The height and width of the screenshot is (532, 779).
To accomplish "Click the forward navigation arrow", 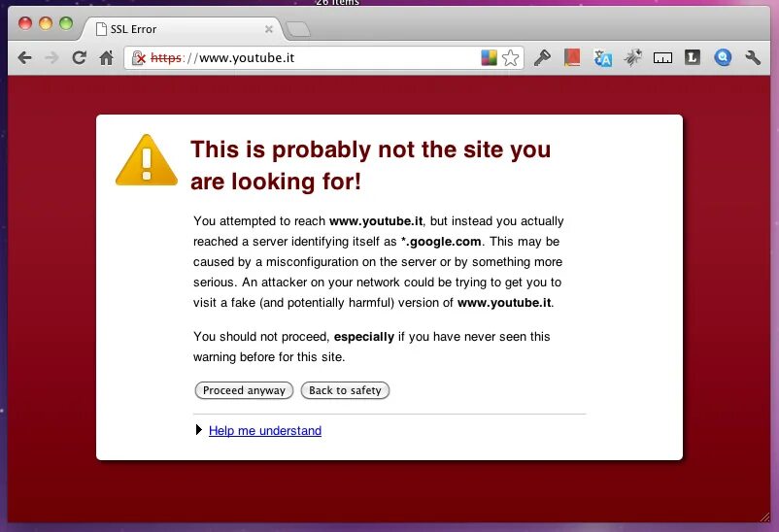I will [x=51, y=58].
